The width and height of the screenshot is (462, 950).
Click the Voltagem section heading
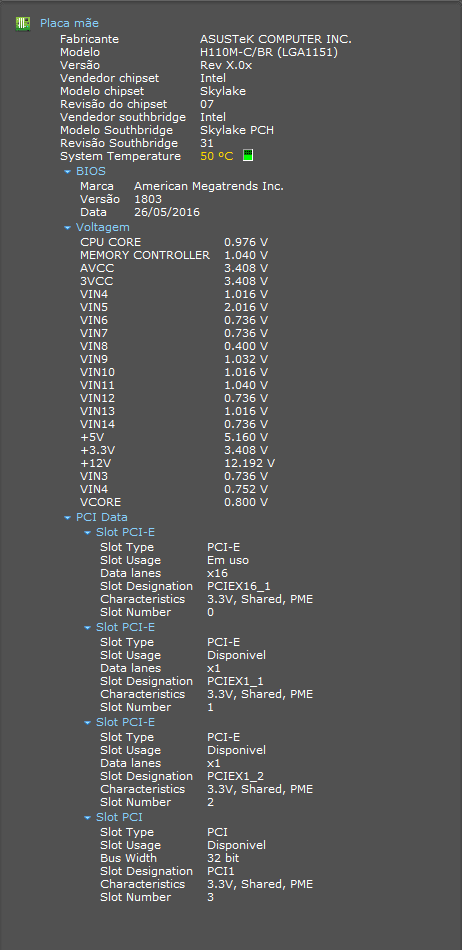tap(103, 227)
